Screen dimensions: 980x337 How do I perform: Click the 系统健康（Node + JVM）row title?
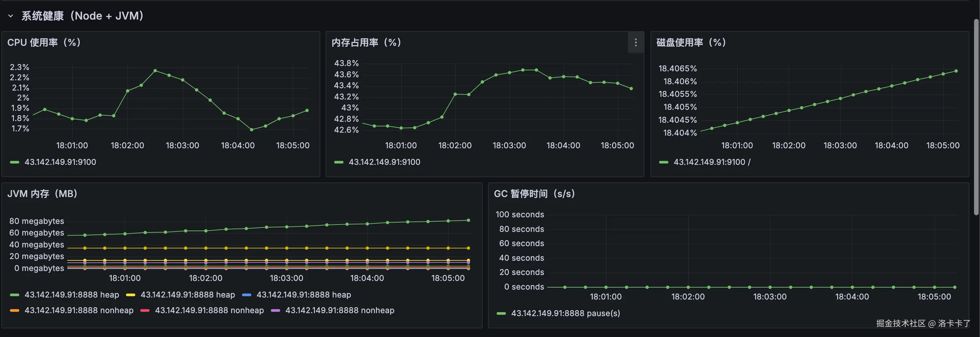(83, 16)
